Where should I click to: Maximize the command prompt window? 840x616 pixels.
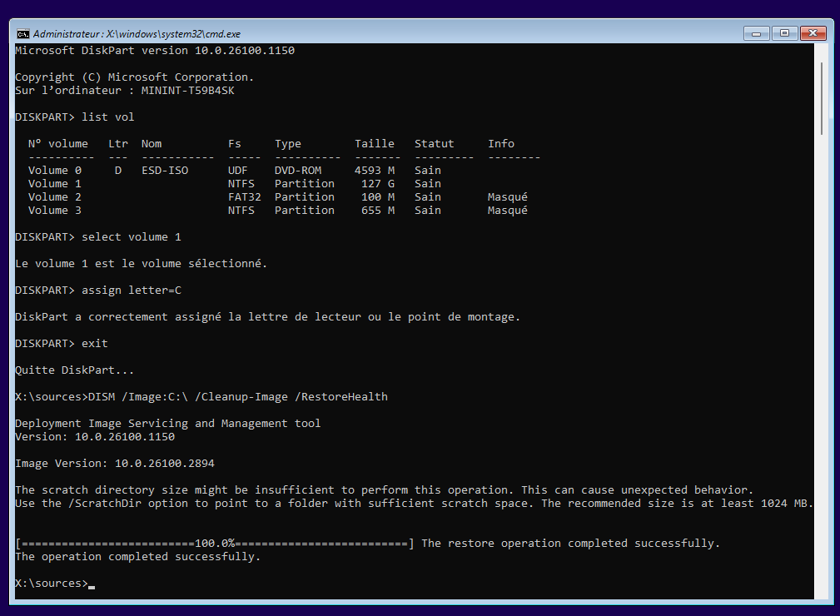coord(783,33)
